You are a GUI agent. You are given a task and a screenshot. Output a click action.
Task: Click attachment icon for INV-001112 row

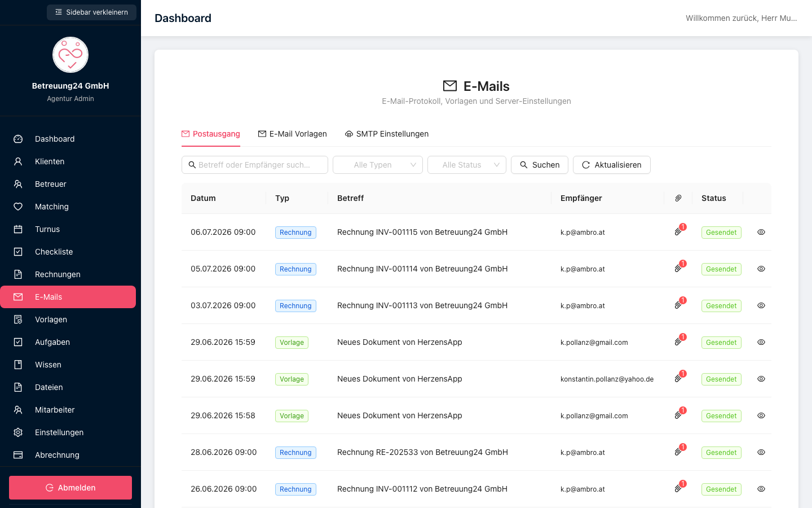pyautogui.click(x=678, y=488)
